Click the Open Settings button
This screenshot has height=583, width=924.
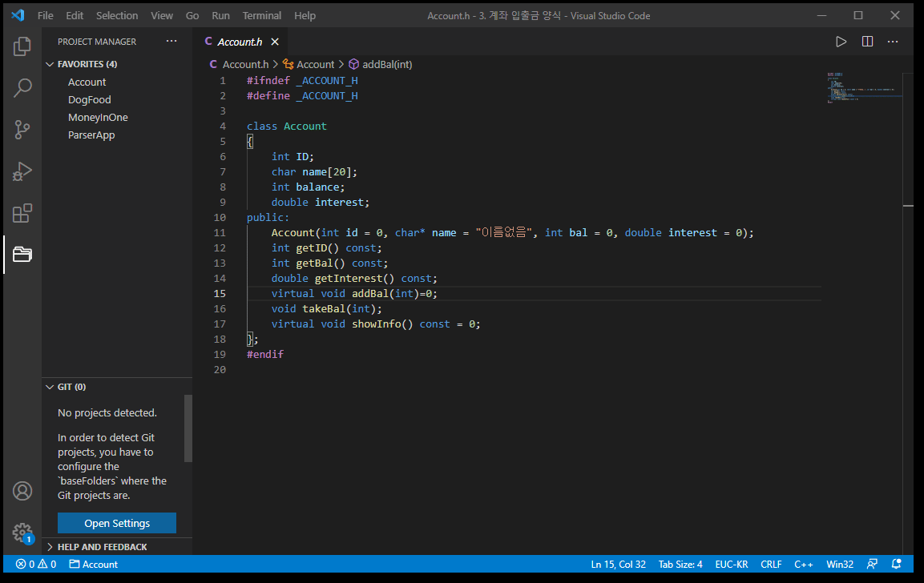(117, 523)
